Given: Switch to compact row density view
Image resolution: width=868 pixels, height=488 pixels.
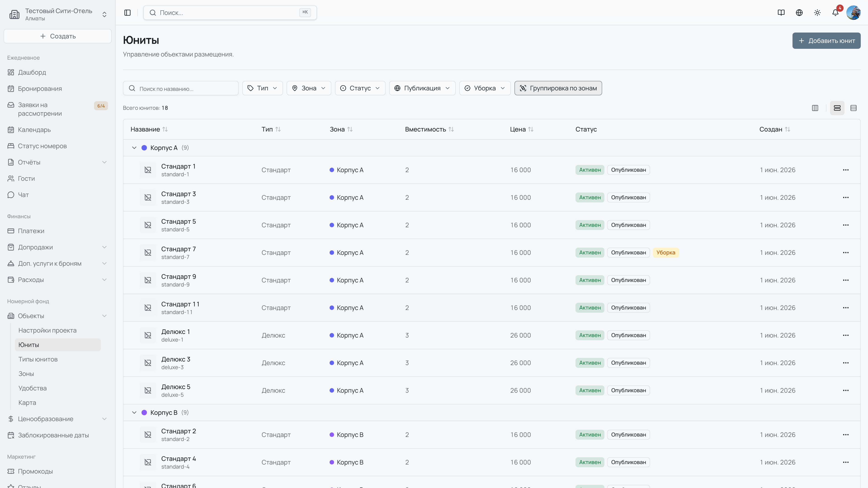Looking at the screenshot, I should 854,108.
